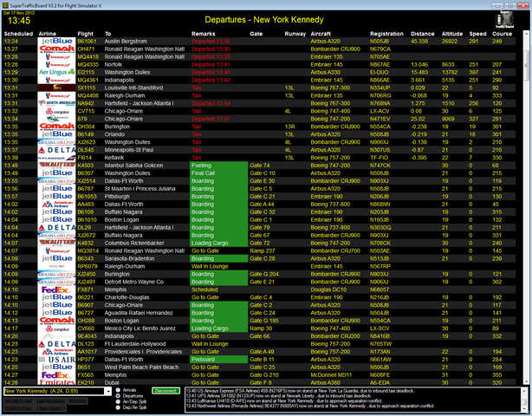Click destination Keflavik in the list
The width and height of the screenshot is (532, 416).
[114, 158]
